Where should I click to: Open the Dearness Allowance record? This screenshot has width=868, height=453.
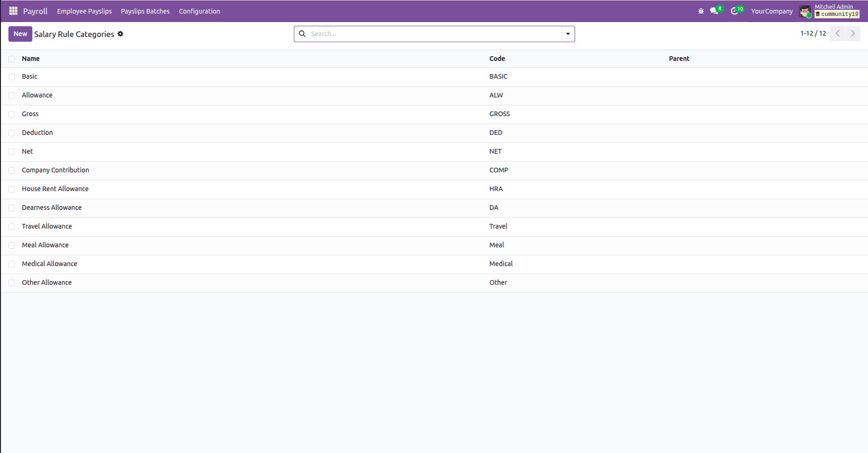[x=52, y=208]
